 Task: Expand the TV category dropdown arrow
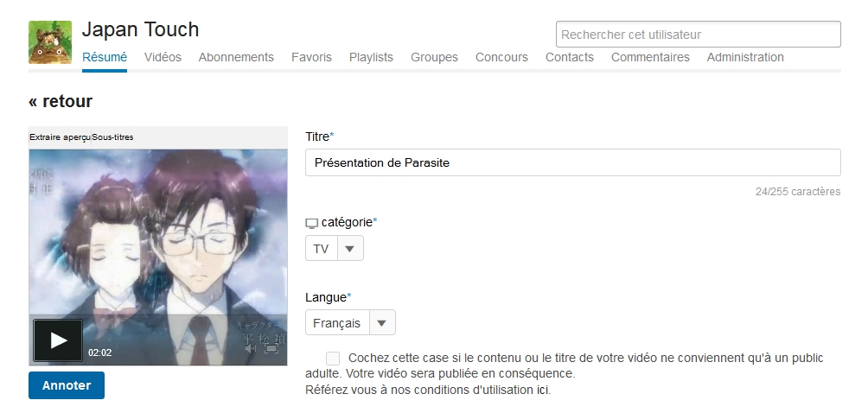(x=349, y=248)
